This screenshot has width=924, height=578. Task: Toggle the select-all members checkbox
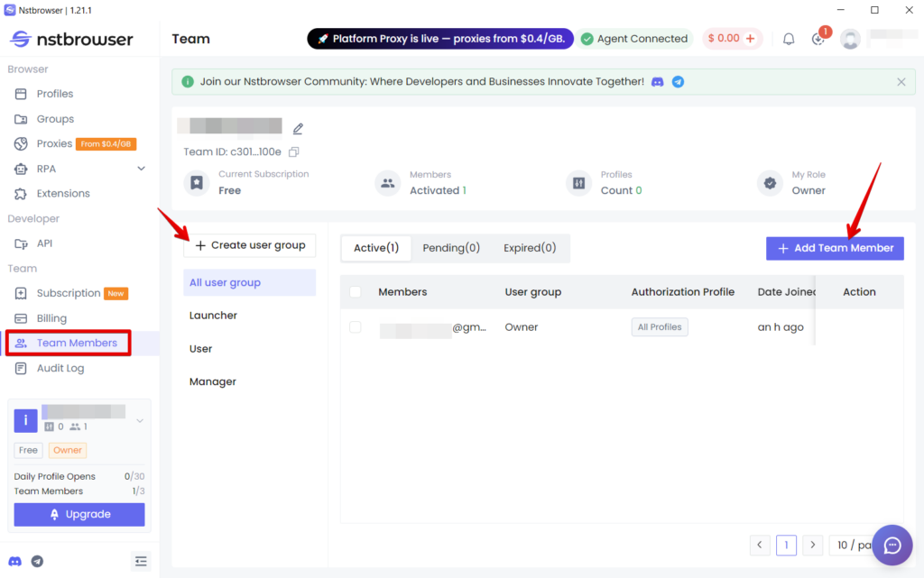[x=356, y=292]
